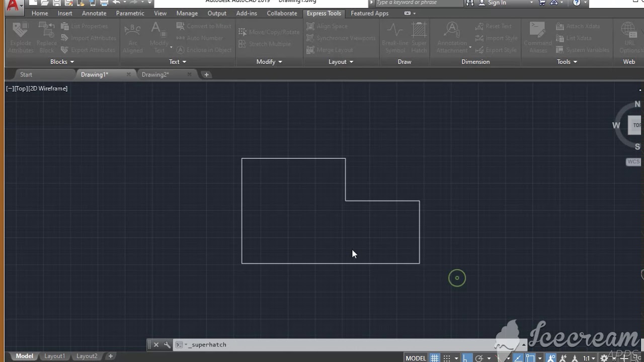
Task: Select Convert to Mtext
Action: coord(204,26)
